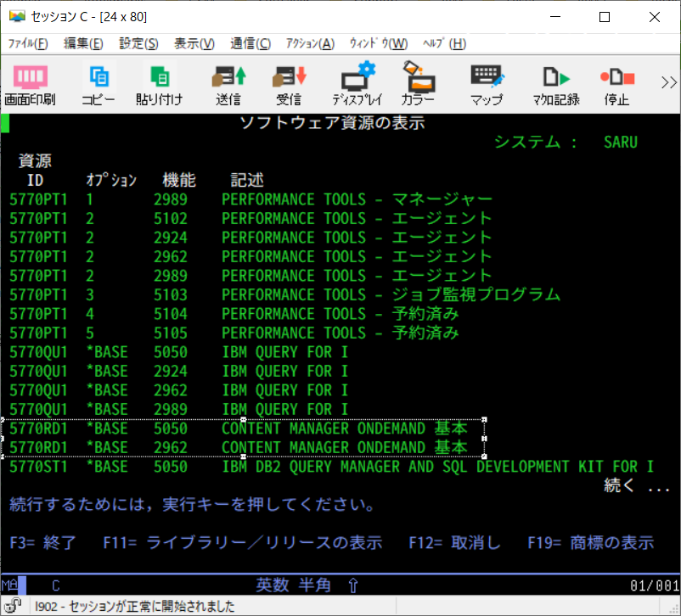Open the ウィンドウ(W) menu
The height and width of the screenshot is (616, 681).
point(379,43)
